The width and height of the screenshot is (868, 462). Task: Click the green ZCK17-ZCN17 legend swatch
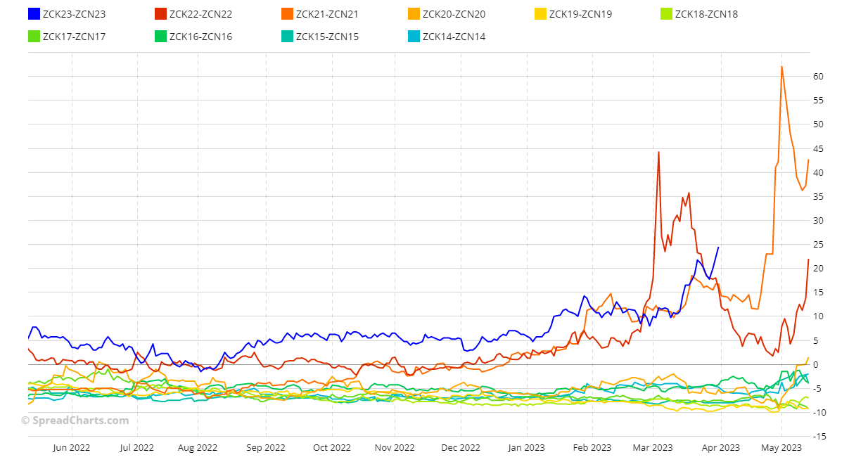pos(34,37)
